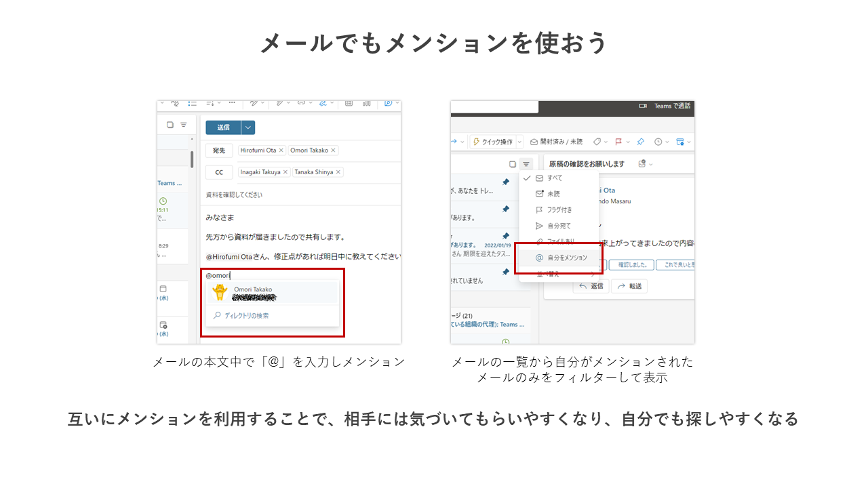The image size is (868, 488).
Task: Tick select-all checkbox in the compose window list
Action: click(x=170, y=125)
